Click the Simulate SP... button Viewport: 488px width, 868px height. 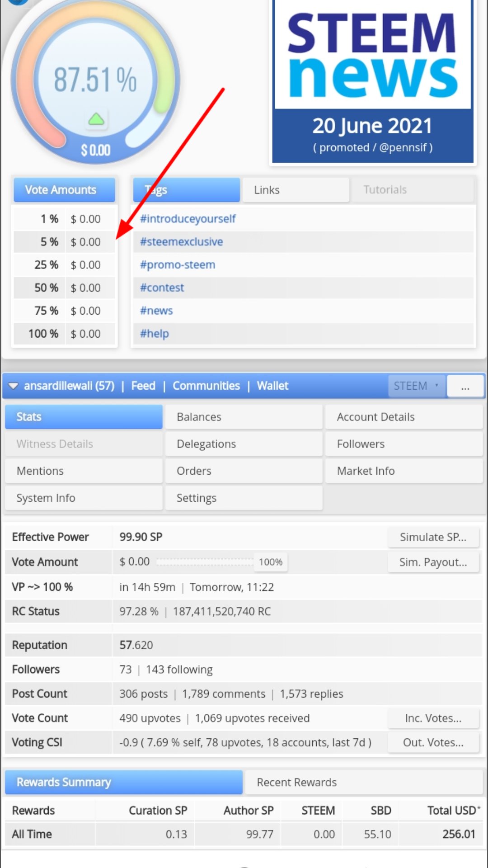pos(433,537)
